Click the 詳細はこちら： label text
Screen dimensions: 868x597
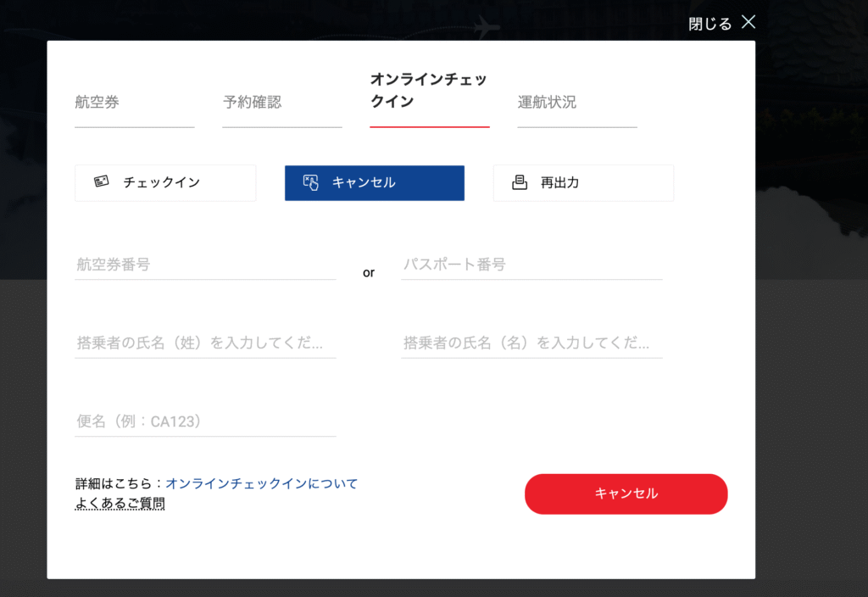(120, 483)
